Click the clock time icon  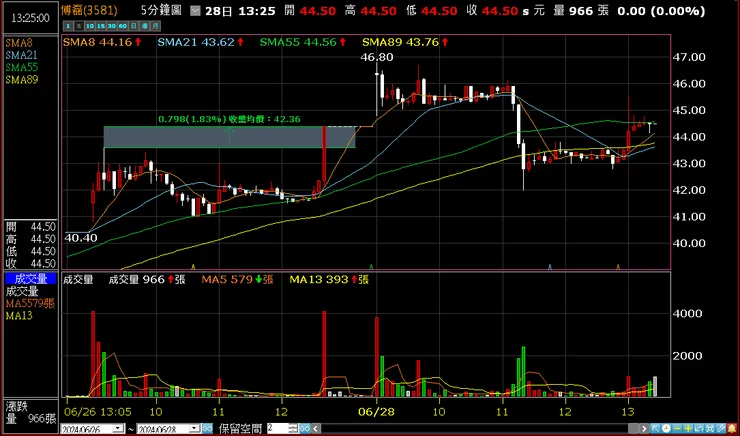click(x=666, y=428)
